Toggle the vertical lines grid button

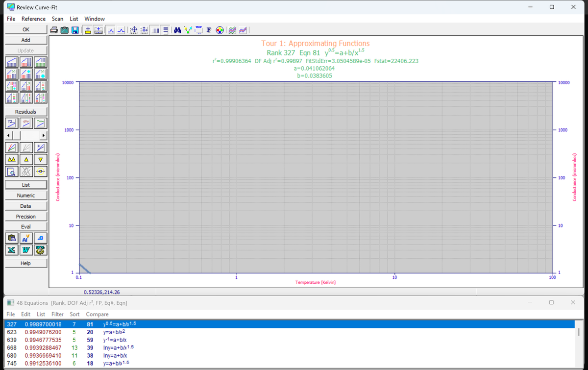[155, 30]
